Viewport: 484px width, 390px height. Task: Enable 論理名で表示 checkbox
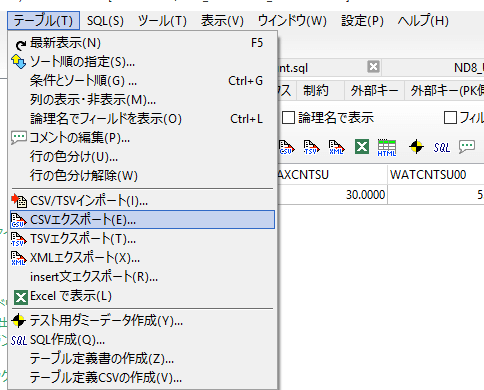tap(288, 117)
